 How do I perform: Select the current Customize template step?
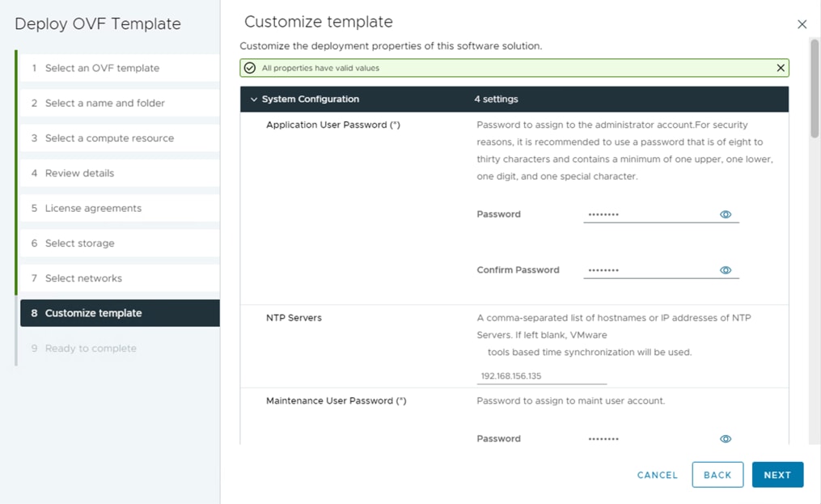(93, 313)
